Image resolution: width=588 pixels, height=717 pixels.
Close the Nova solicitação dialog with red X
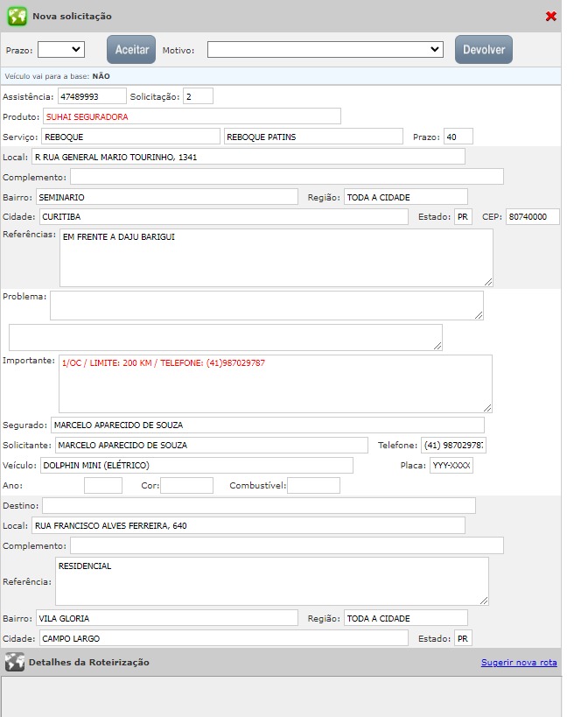(x=550, y=17)
